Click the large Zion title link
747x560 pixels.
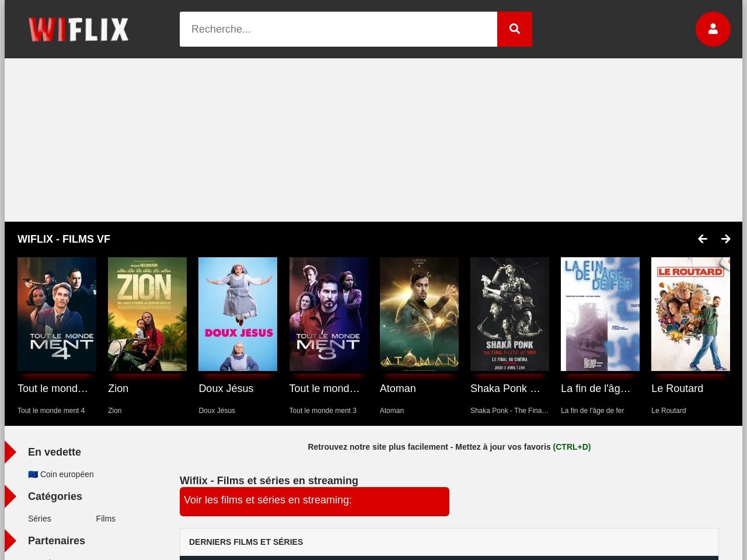point(118,388)
